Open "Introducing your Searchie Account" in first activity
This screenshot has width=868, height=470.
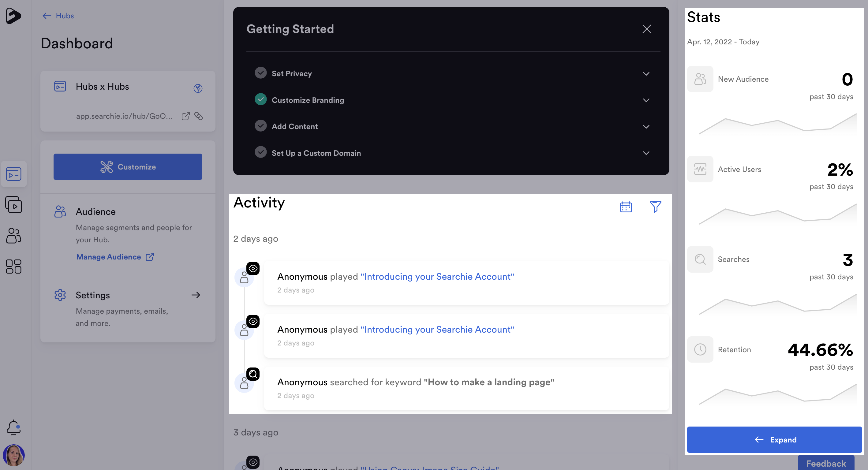point(437,277)
